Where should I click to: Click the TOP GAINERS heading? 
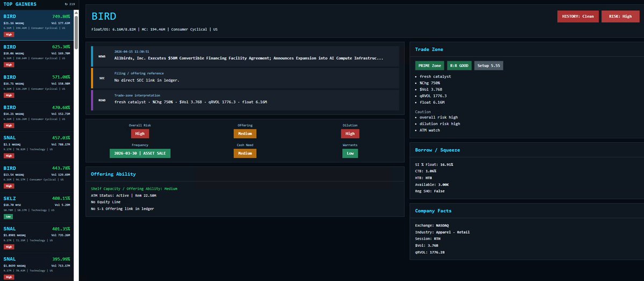pyautogui.click(x=20, y=4)
